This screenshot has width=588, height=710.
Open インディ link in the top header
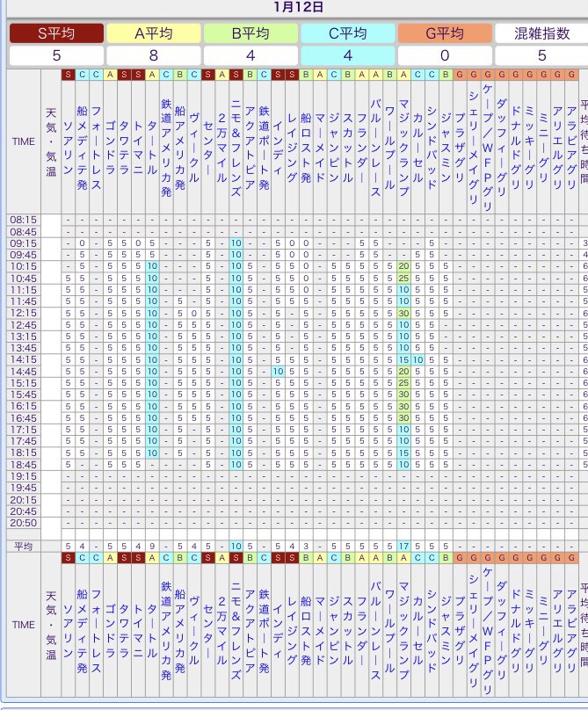tap(278, 149)
